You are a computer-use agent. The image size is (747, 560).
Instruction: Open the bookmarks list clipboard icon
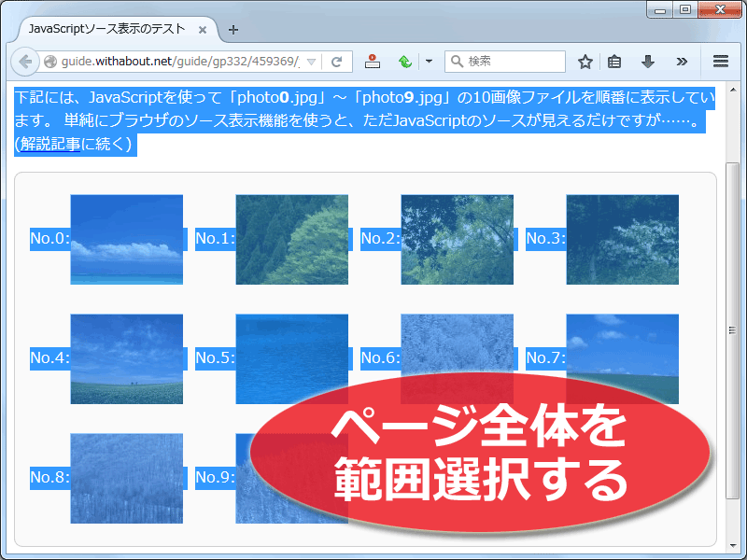pyautogui.click(x=614, y=62)
